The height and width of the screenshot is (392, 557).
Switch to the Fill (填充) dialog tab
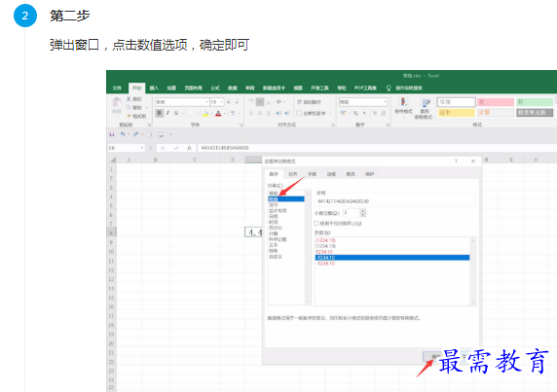coord(351,174)
